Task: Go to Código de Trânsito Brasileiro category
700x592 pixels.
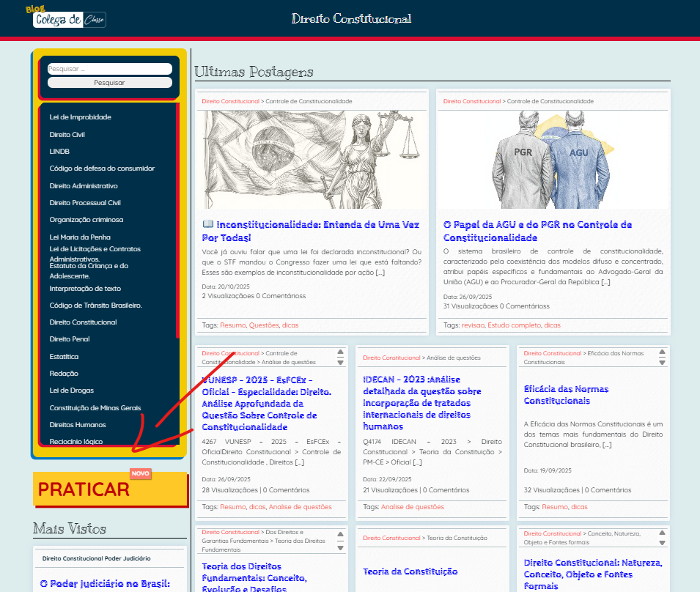Action: point(95,306)
